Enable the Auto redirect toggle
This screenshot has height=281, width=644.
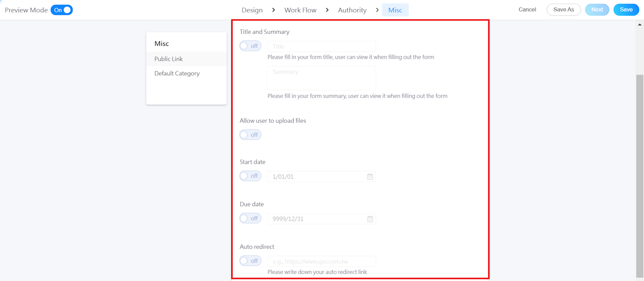250,261
